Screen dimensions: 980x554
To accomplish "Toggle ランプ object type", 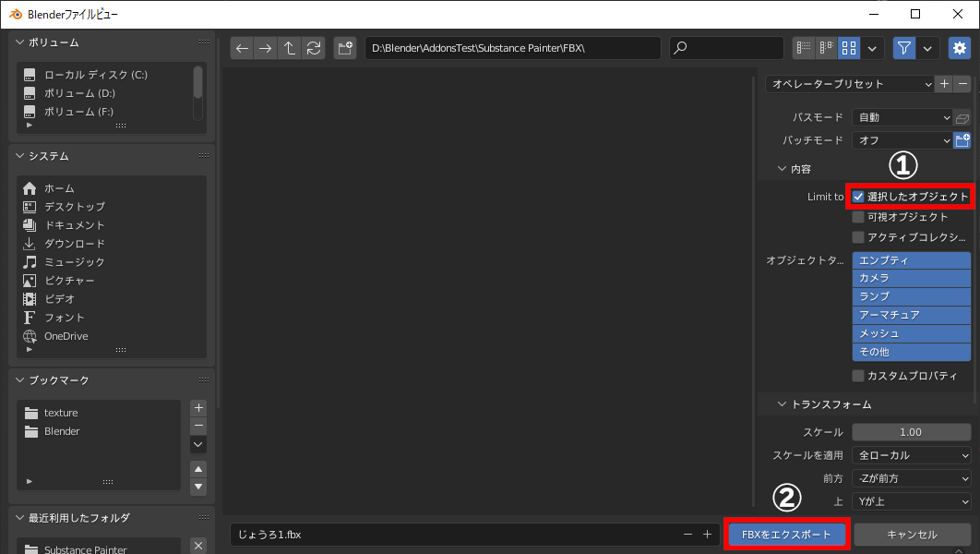I will coord(911,296).
